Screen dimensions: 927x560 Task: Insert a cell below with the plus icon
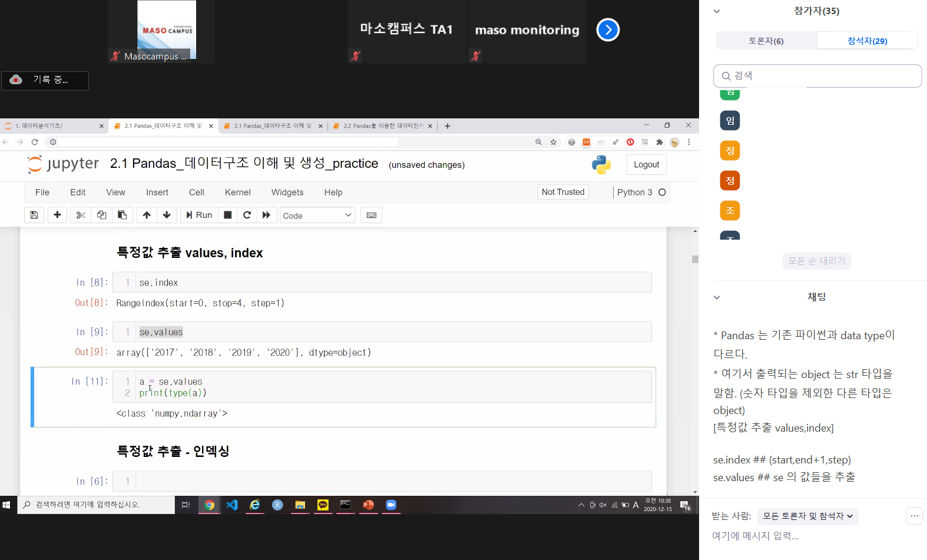point(57,216)
